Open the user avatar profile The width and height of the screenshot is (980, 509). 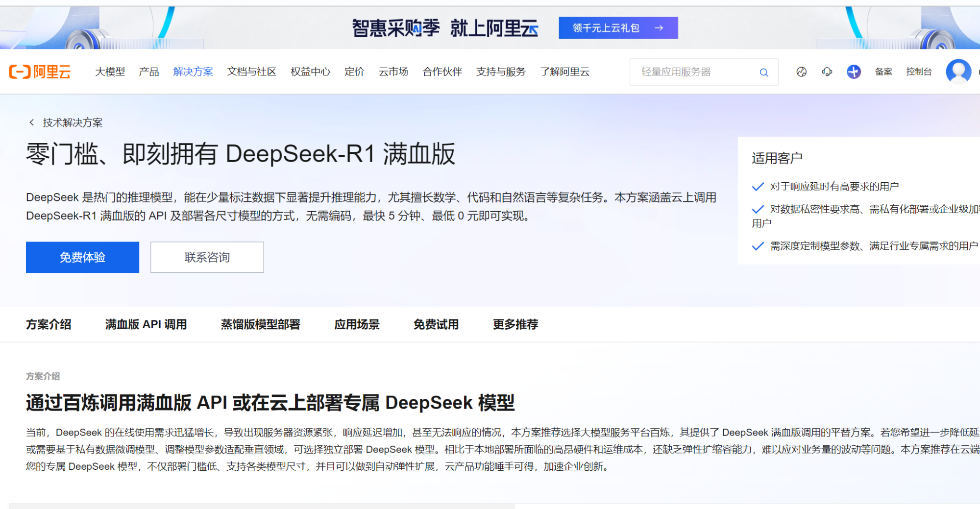[x=958, y=72]
